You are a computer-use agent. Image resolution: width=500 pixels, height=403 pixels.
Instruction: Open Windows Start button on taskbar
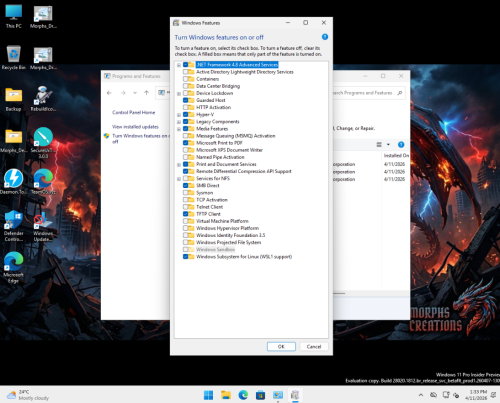pos(209,395)
